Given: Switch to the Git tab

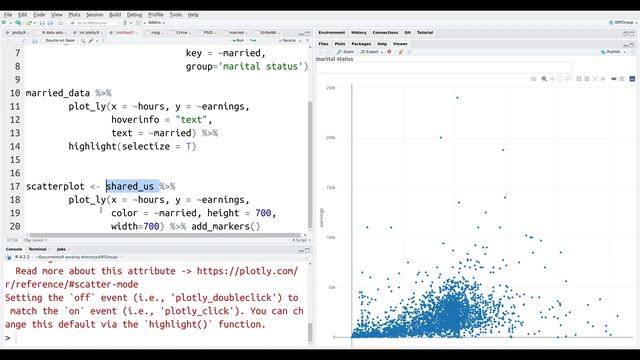Looking at the screenshot, I should pos(407,33).
